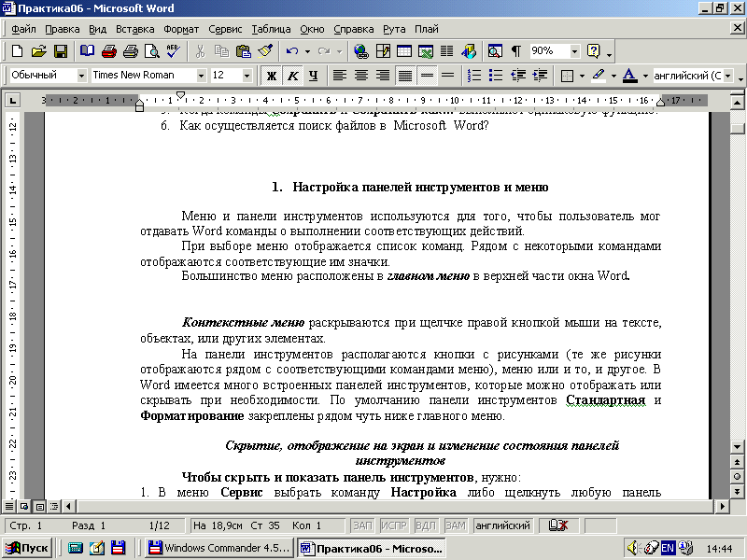Switch to normal view at bottom left
747x560 pixels.
(x=9, y=506)
